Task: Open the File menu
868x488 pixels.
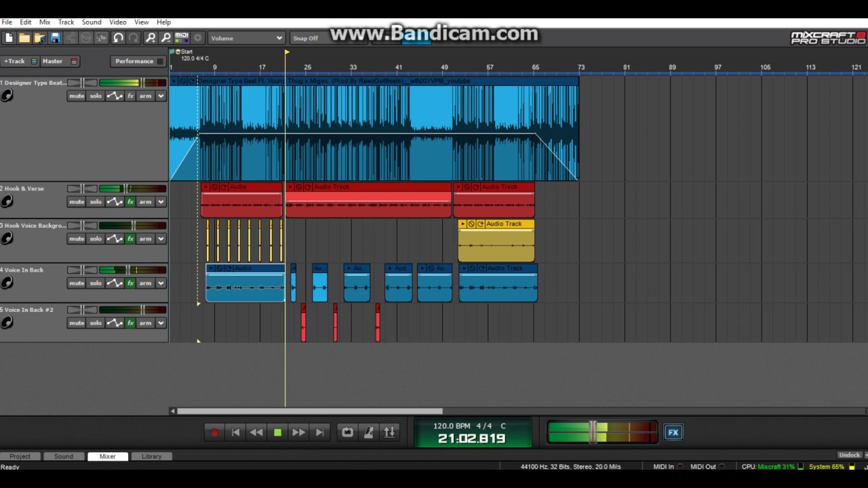Action: (7, 22)
